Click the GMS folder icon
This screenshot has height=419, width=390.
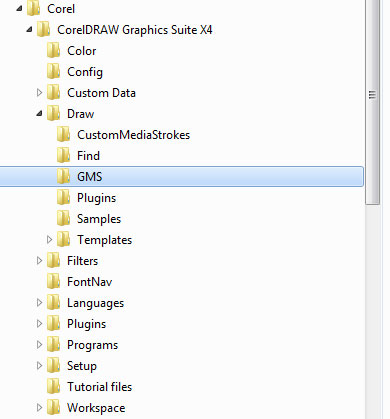click(63, 176)
